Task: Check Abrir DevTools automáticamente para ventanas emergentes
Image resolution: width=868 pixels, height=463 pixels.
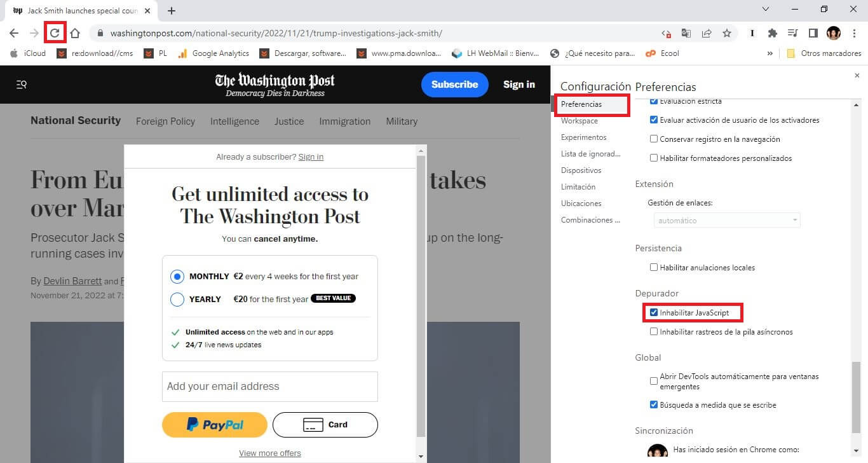Action: [654, 381]
